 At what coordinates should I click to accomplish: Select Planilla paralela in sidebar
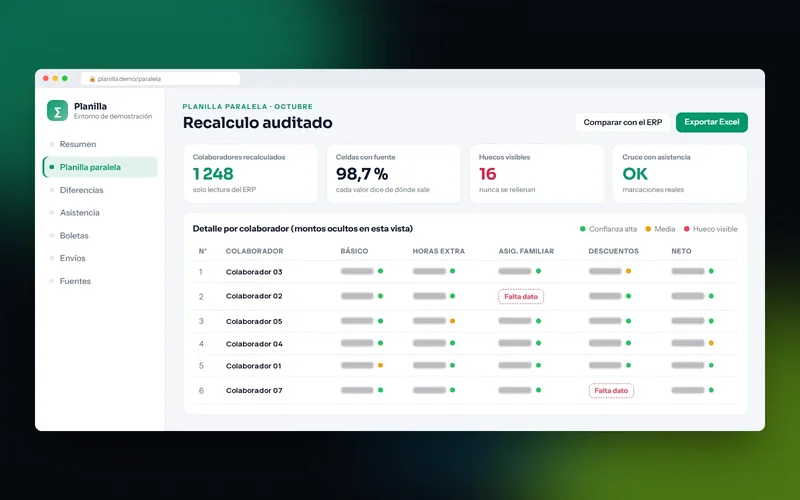pyautogui.click(x=100, y=167)
